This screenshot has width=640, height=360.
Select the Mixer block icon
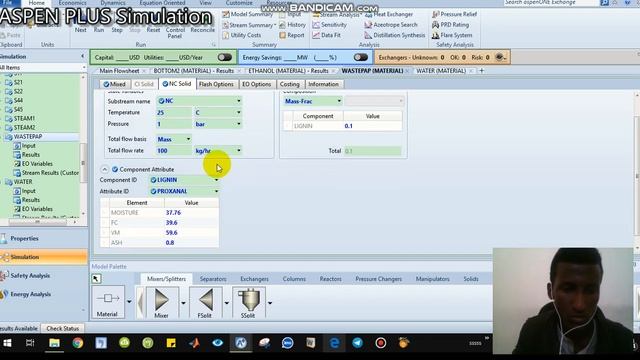(x=162, y=302)
